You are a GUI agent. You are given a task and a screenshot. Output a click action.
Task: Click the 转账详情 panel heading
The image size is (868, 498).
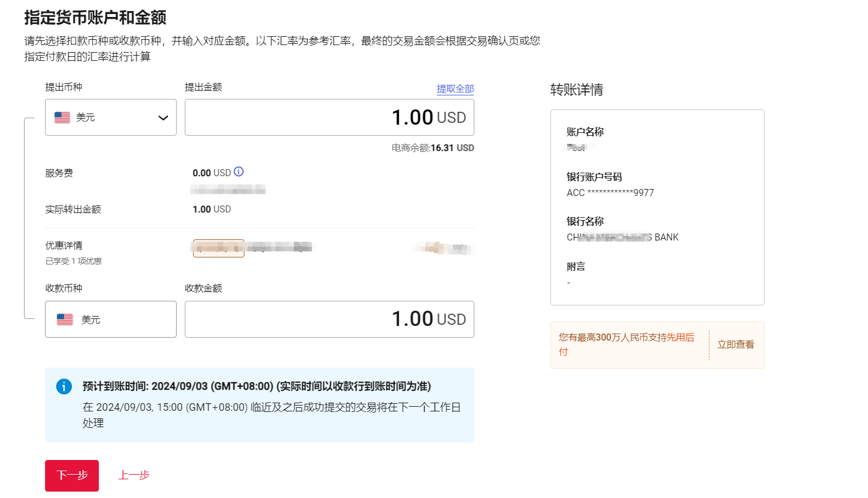coord(576,90)
